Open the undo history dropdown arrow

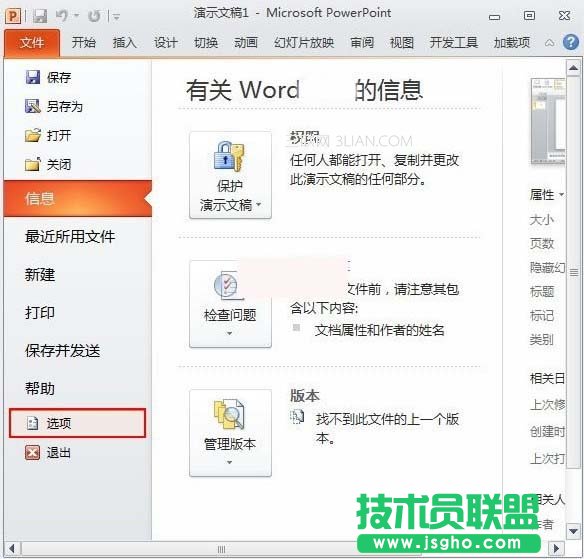76,16
